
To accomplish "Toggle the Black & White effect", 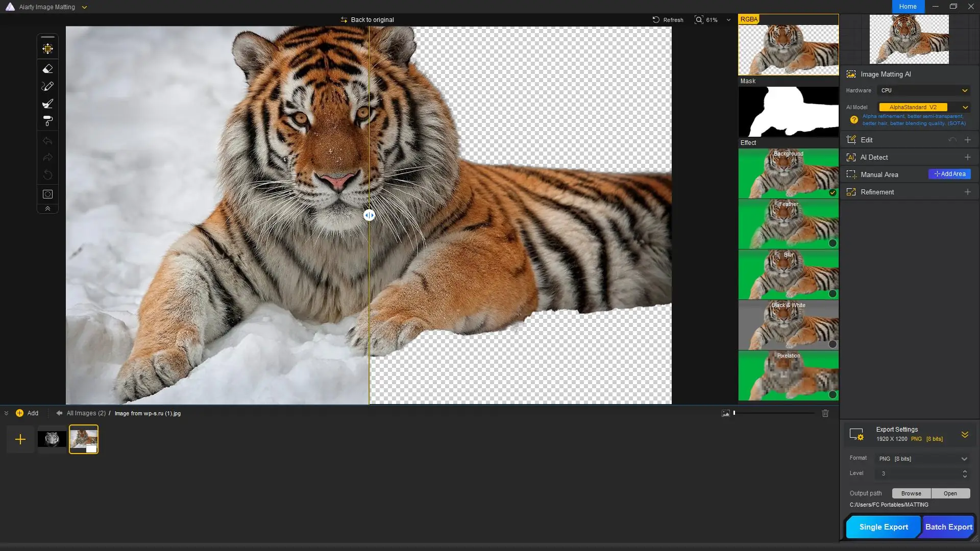I will pyautogui.click(x=832, y=344).
